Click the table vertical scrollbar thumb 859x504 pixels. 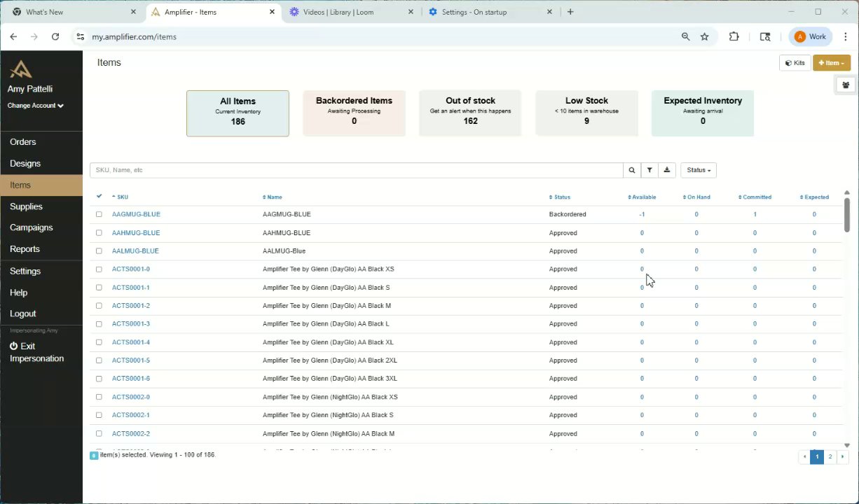[846, 215]
